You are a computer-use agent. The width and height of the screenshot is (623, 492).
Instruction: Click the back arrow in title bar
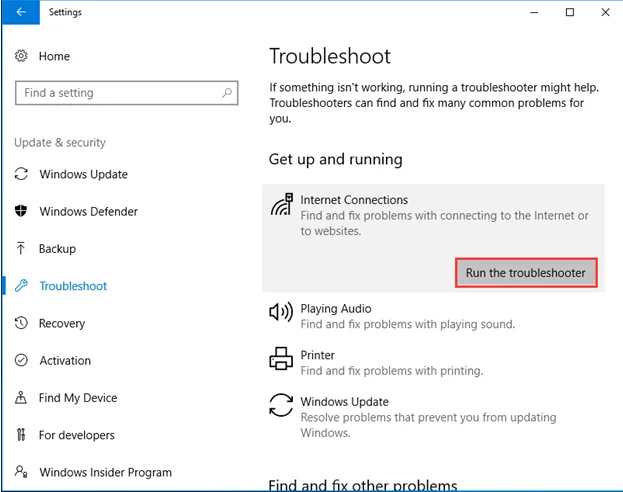point(21,13)
